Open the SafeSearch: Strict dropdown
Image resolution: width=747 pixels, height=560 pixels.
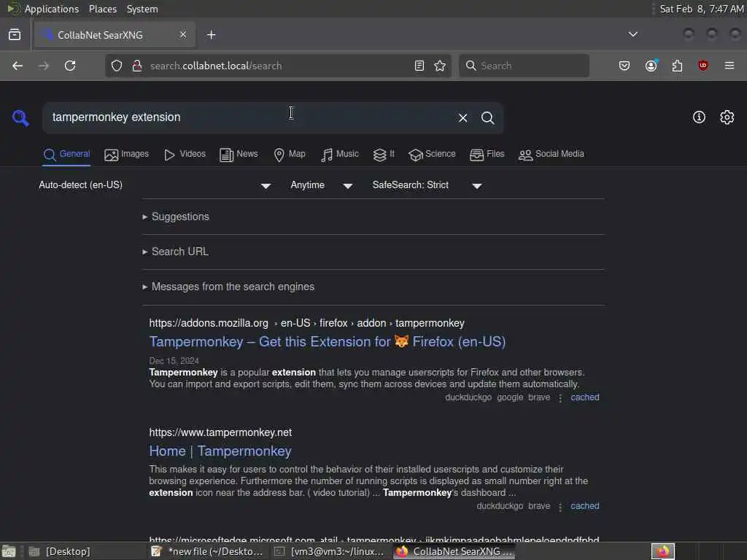pyautogui.click(x=427, y=185)
